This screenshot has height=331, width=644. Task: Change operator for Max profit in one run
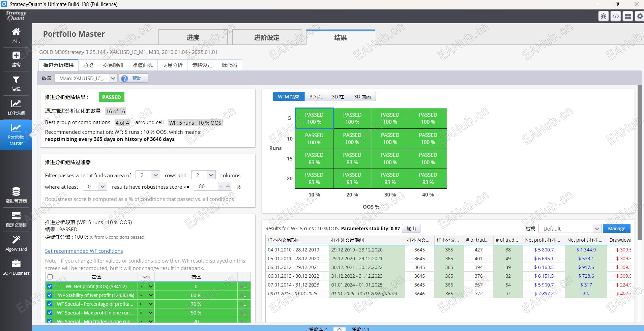(146, 313)
